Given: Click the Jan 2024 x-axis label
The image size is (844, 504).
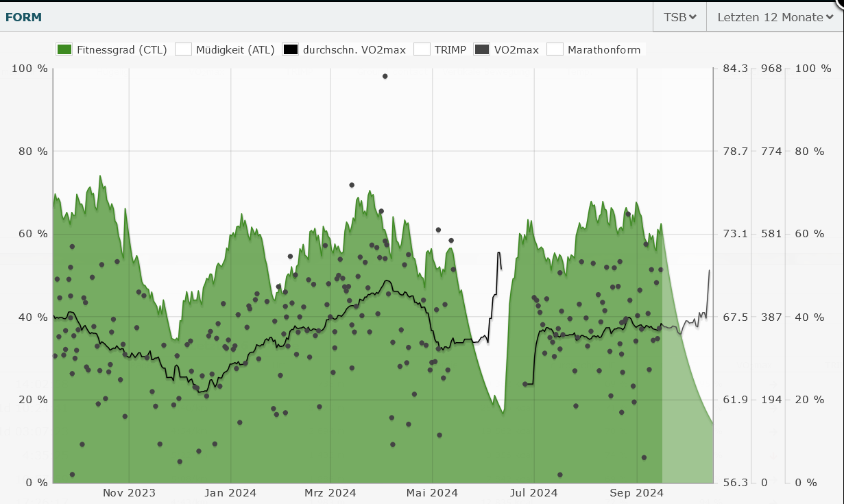Looking at the screenshot, I should [230, 492].
